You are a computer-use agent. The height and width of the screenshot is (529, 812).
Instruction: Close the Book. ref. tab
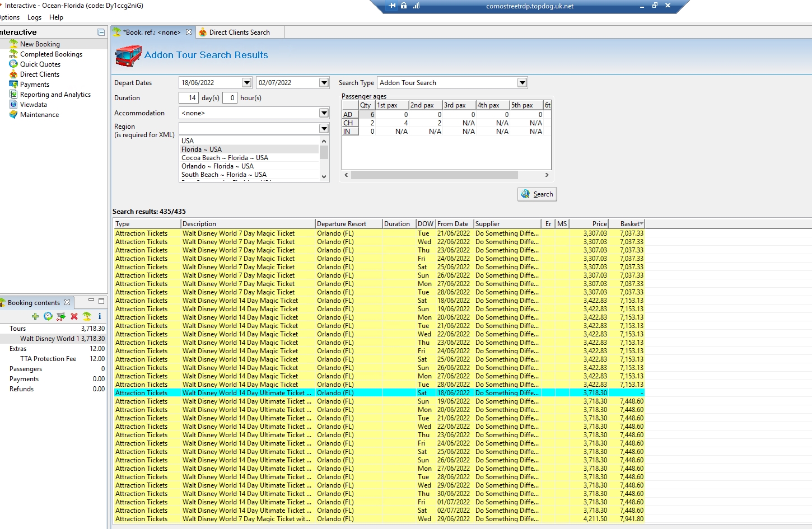(x=189, y=32)
